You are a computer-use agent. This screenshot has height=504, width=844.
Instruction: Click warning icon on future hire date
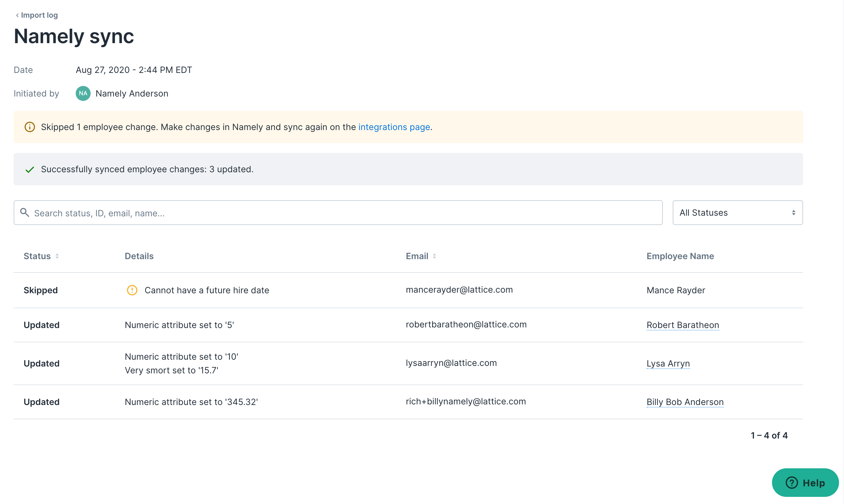click(132, 290)
